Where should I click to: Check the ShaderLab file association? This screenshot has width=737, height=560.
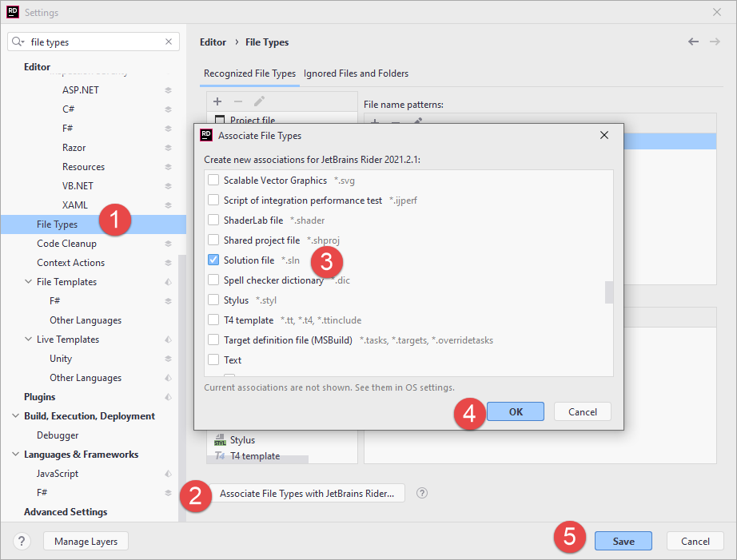pos(212,220)
